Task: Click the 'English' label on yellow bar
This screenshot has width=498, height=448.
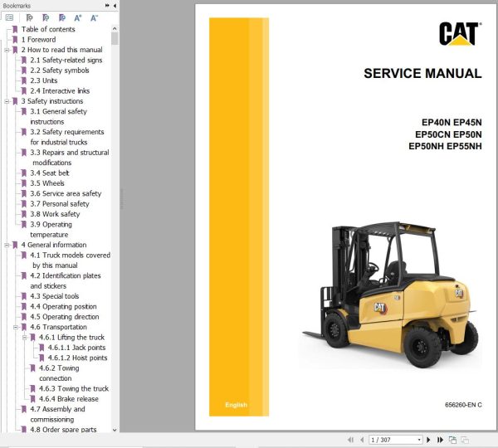Action: [236, 405]
